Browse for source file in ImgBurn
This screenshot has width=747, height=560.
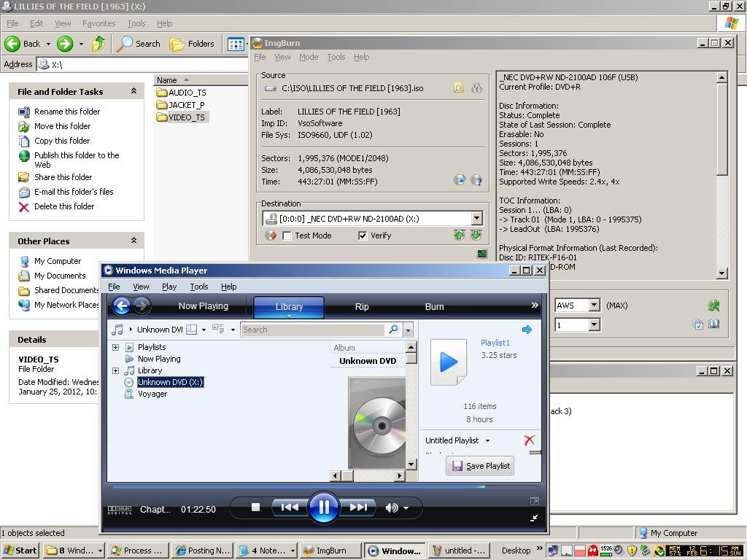point(458,88)
